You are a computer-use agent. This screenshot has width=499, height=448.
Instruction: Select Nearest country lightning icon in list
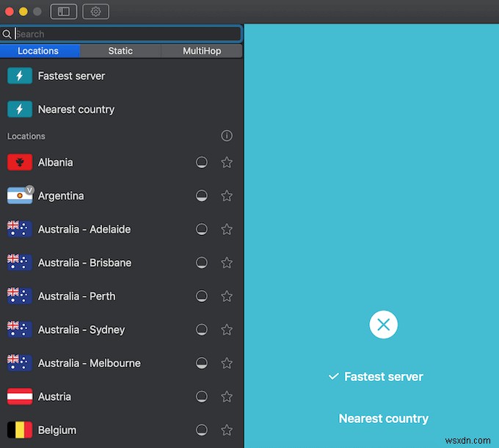point(20,109)
